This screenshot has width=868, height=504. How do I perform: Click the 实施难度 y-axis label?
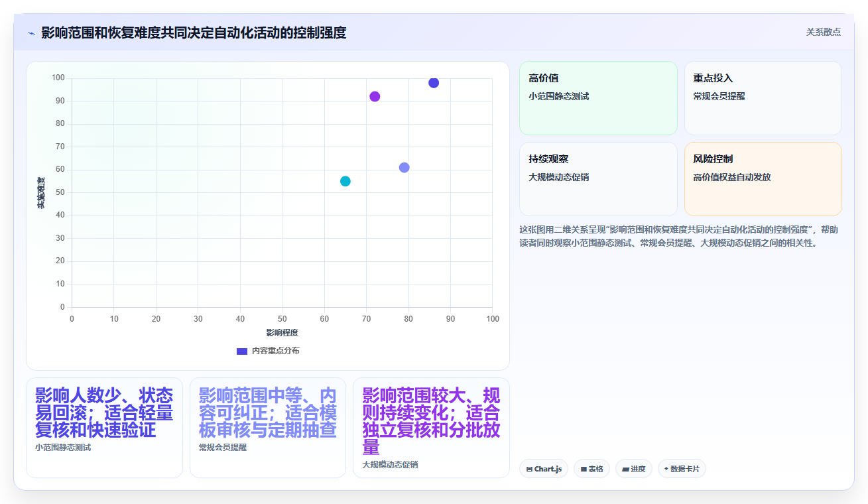(41, 193)
